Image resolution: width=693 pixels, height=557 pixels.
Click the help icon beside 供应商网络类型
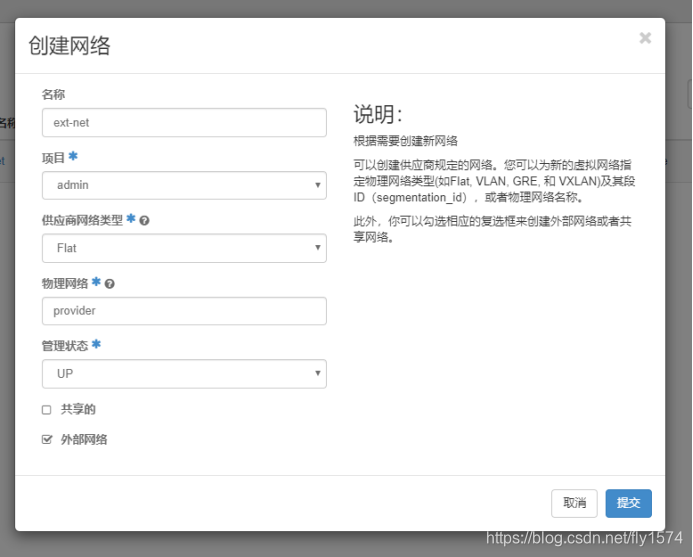[144, 221]
